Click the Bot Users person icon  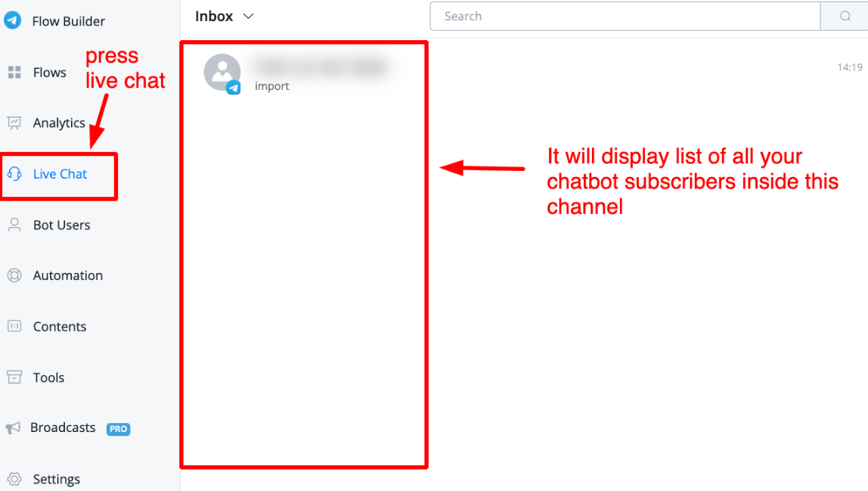point(14,225)
